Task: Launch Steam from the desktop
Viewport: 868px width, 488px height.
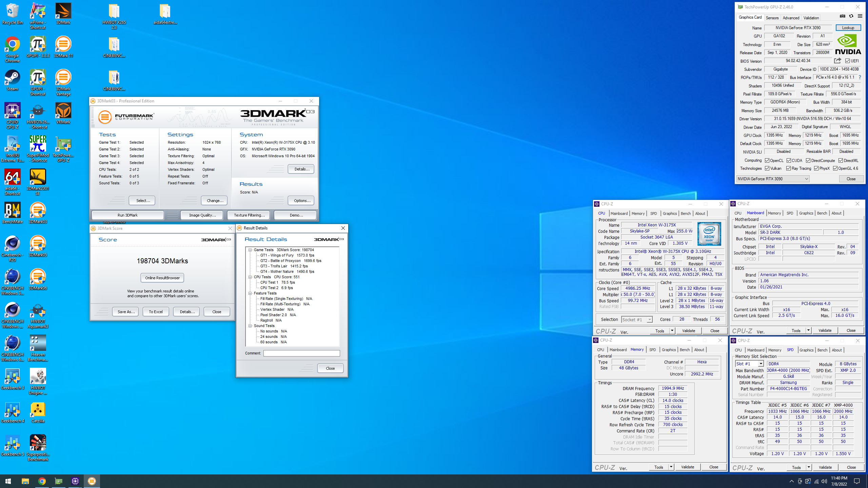Action: tap(12, 80)
